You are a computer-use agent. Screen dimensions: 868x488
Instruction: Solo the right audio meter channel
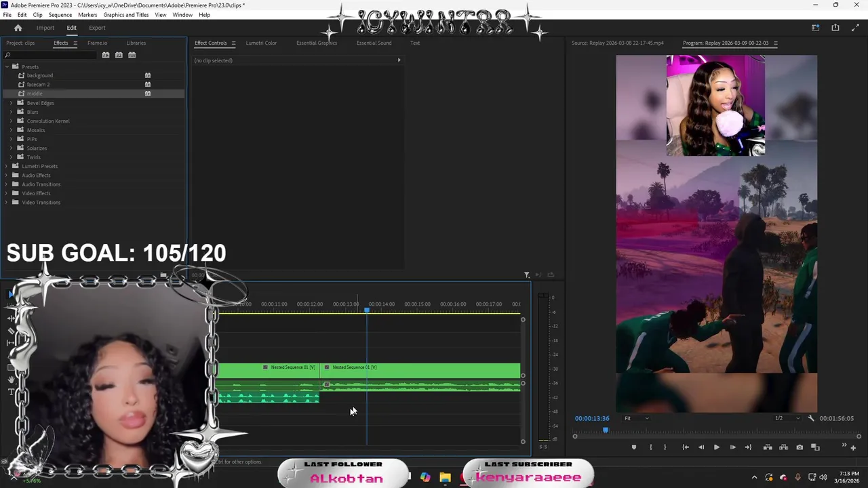tap(545, 446)
